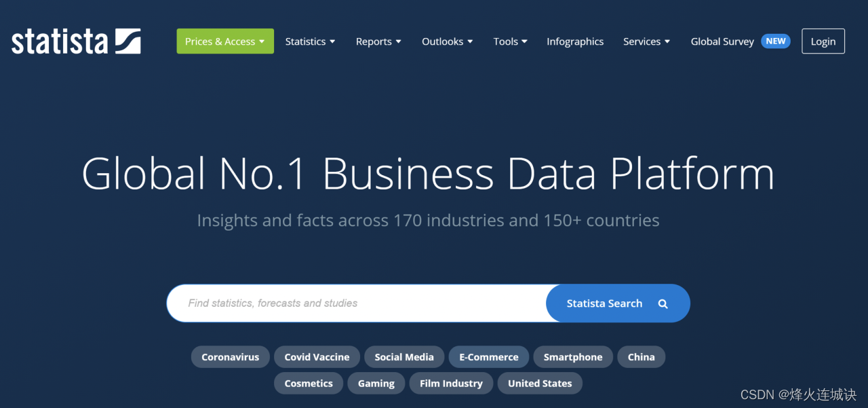Click the magnifier icon in Statista Search

(663, 303)
